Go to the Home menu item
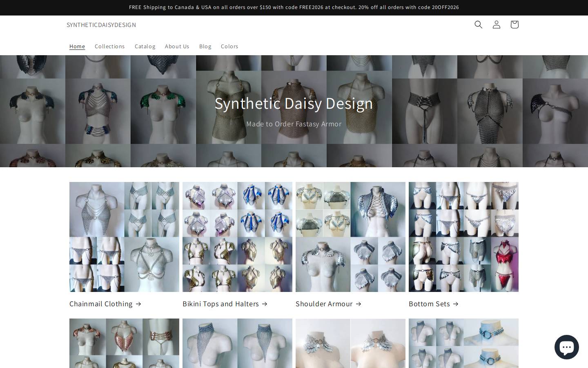The height and width of the screenshot is (368, 588). pos(77,46)
